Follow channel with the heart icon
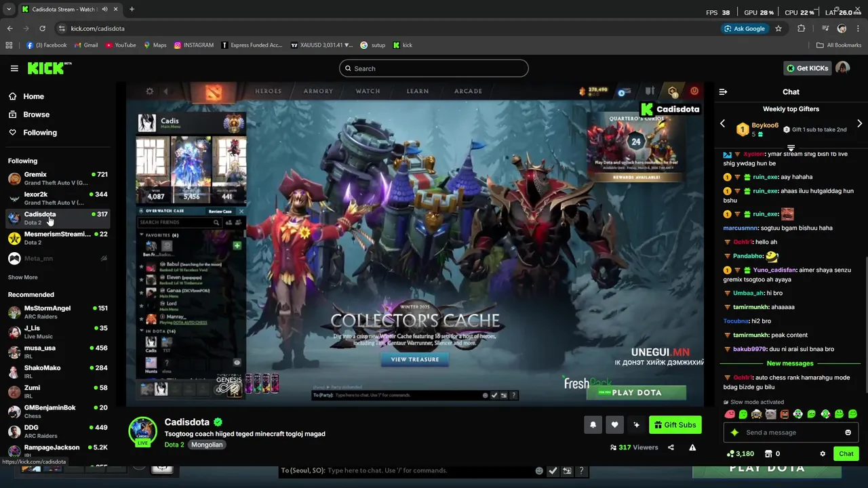The height and width of the screenshot is (488, 868). pos(614,425)
